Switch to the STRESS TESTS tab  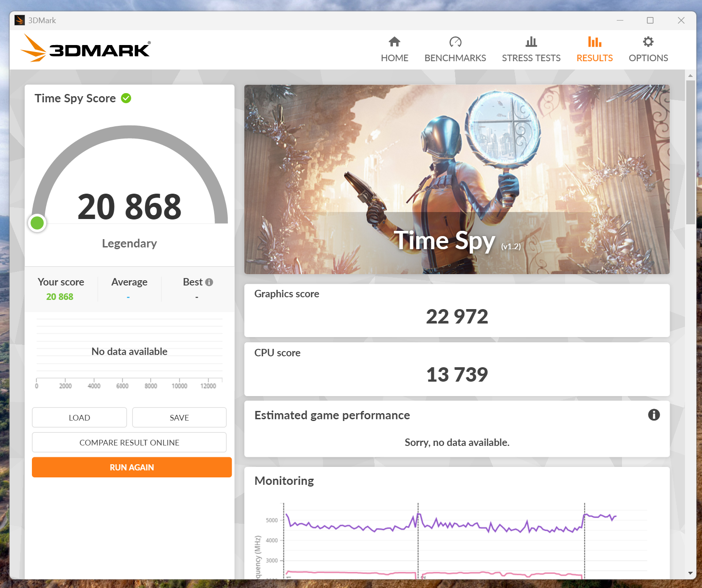tap(531, 58)
